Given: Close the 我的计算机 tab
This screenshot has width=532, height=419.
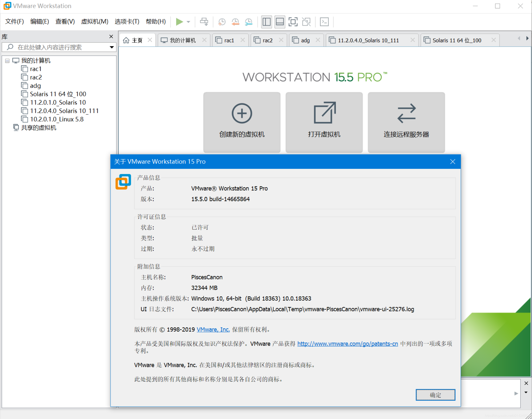Looking at the screenshot, I should (x=204, y=40).
